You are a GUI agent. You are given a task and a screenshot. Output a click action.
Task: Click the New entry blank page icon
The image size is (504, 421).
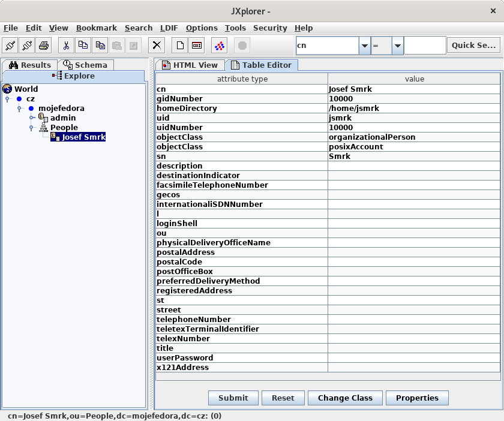pyautogui.click(x=180, y=46)
